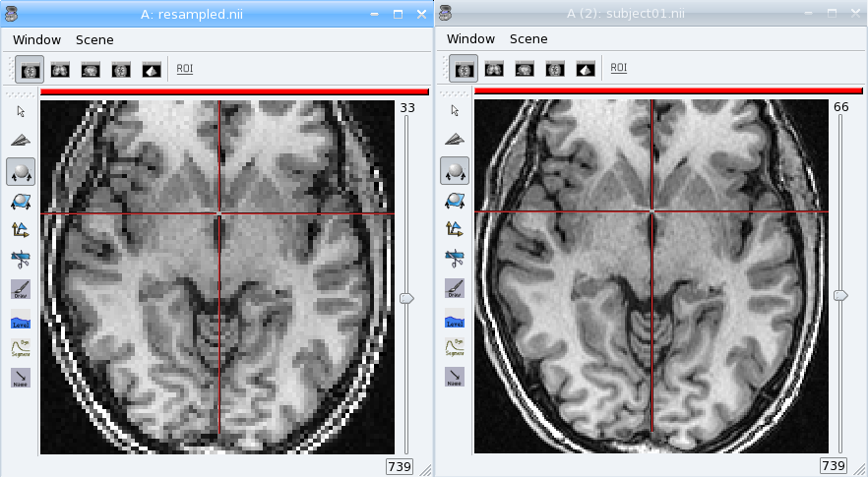
Task: Click the 739 value field in resampled.nii
Action: click(400, 466)
